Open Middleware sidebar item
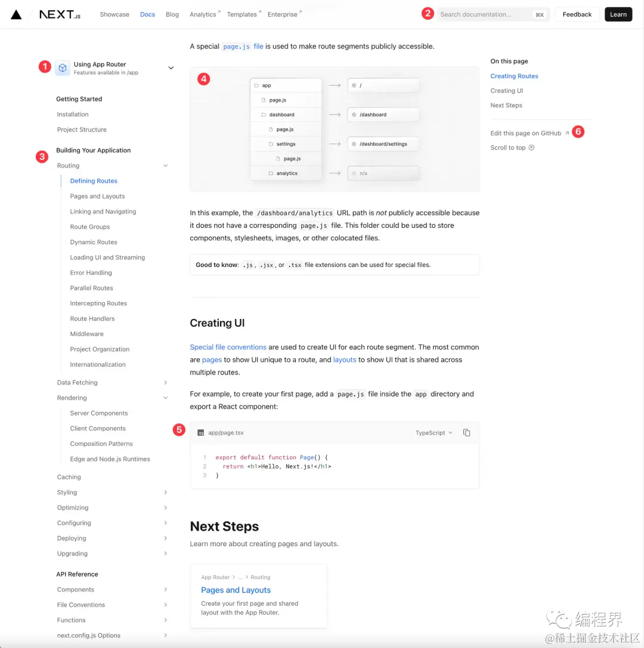This screenshot has height=648, width=644. [x=87, y=334]
